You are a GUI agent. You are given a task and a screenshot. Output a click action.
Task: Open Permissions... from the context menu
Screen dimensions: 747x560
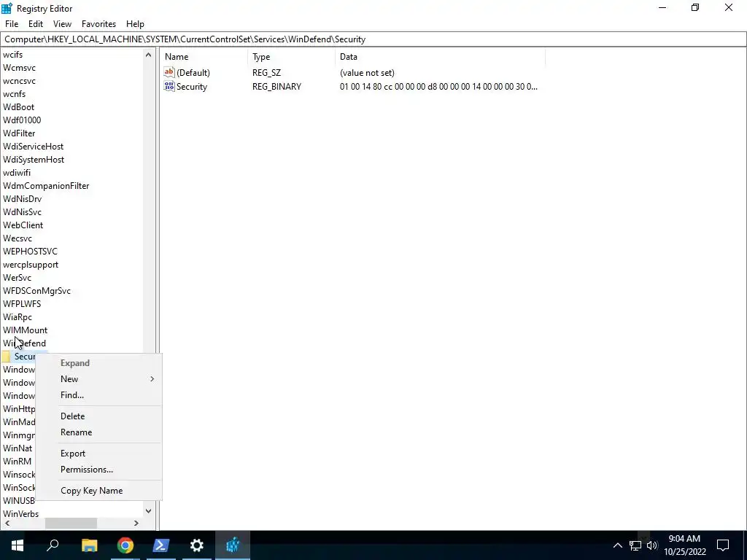point(99,470)
